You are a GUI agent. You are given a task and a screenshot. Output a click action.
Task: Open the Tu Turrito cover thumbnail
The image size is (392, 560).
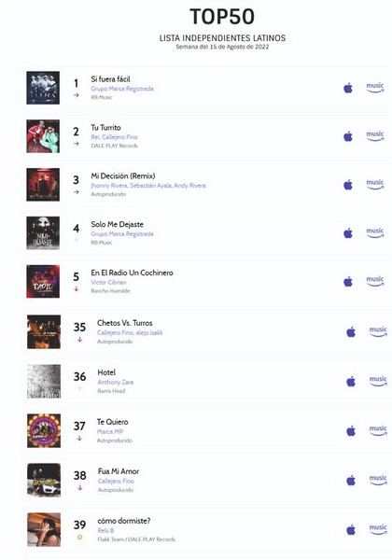[43, 136]
